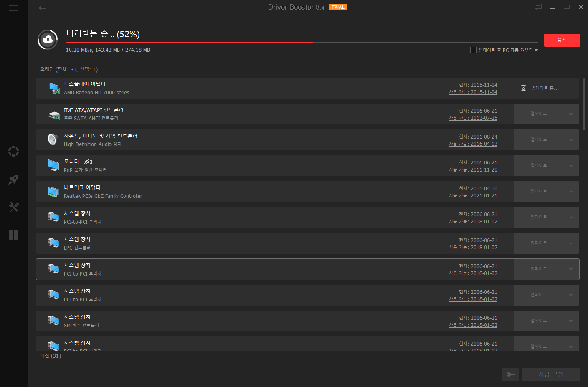588x387 pixels.
Task: Click the High Definition Audio speaker icon
Action: [x=53, y=139]
